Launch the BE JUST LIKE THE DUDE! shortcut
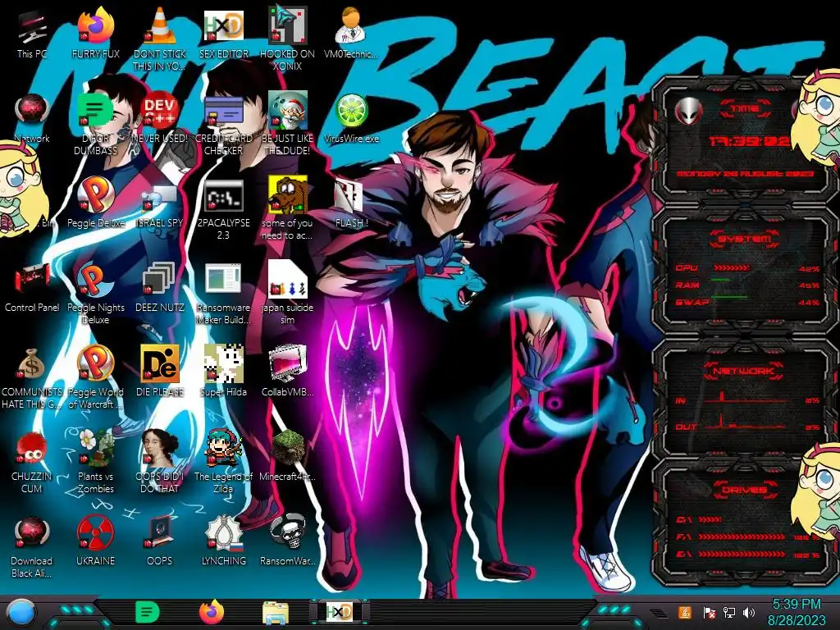The height and width of the screenshot is (630, 840). point(288,125)
